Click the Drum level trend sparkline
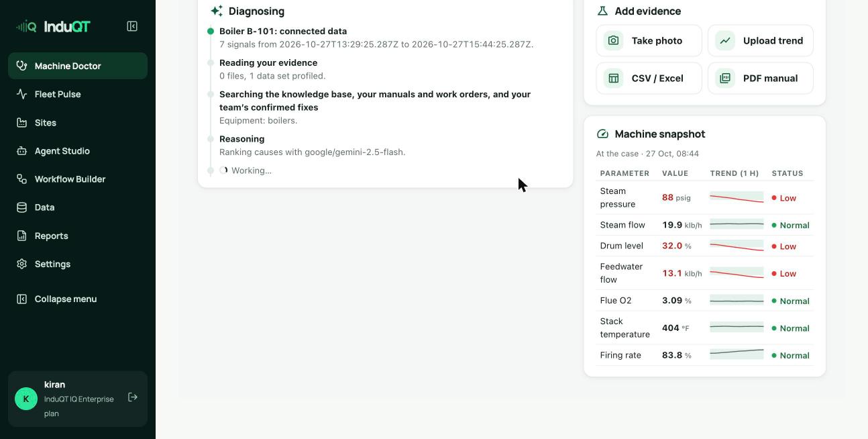The height and width of the screenshot is (439, 868). pyautogui.click(x=737, y=246)
